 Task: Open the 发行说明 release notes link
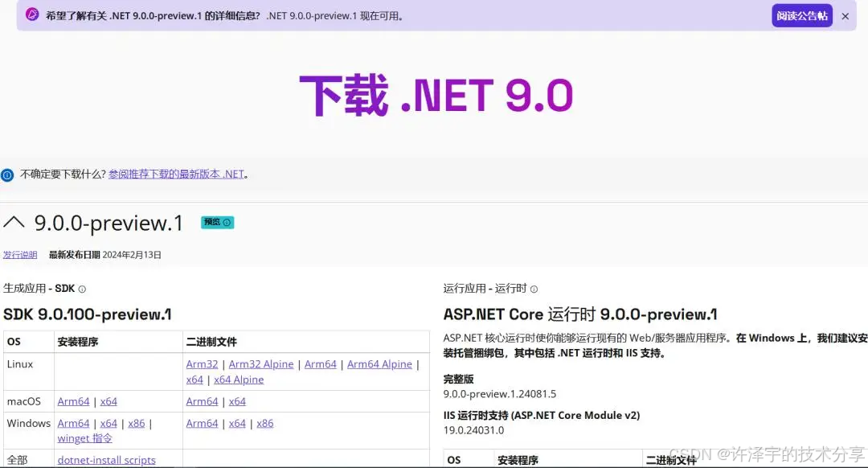[x=19, y=254]
